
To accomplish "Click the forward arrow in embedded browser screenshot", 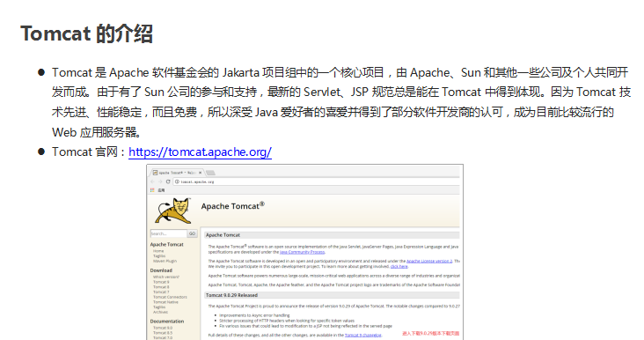I will pyautogui.click(x=160, y=181).
